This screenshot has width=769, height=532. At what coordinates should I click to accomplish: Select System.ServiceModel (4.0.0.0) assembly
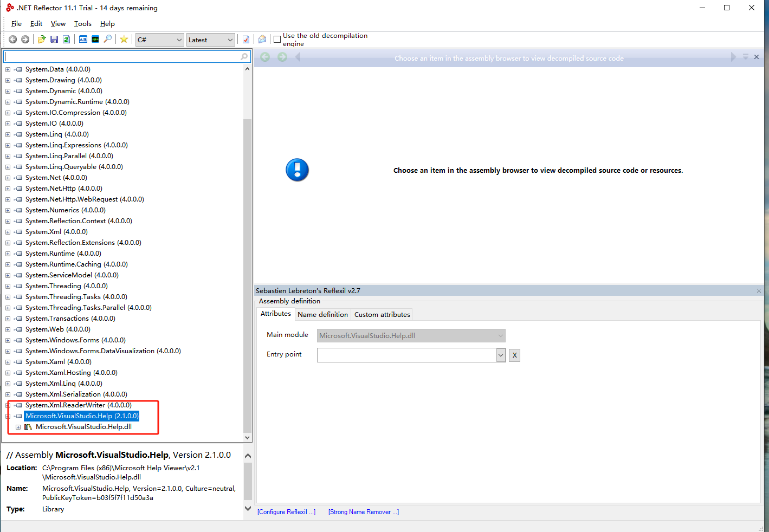click(x=72, y=275)
